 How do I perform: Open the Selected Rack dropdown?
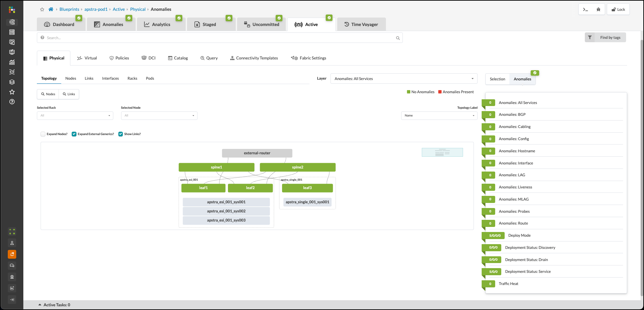[75, 115]
